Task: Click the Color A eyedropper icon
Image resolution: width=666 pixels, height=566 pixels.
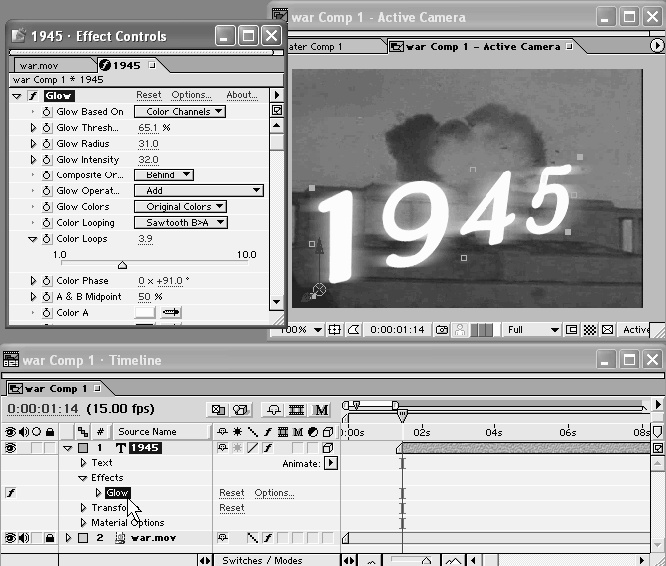Action: [172, 313]
